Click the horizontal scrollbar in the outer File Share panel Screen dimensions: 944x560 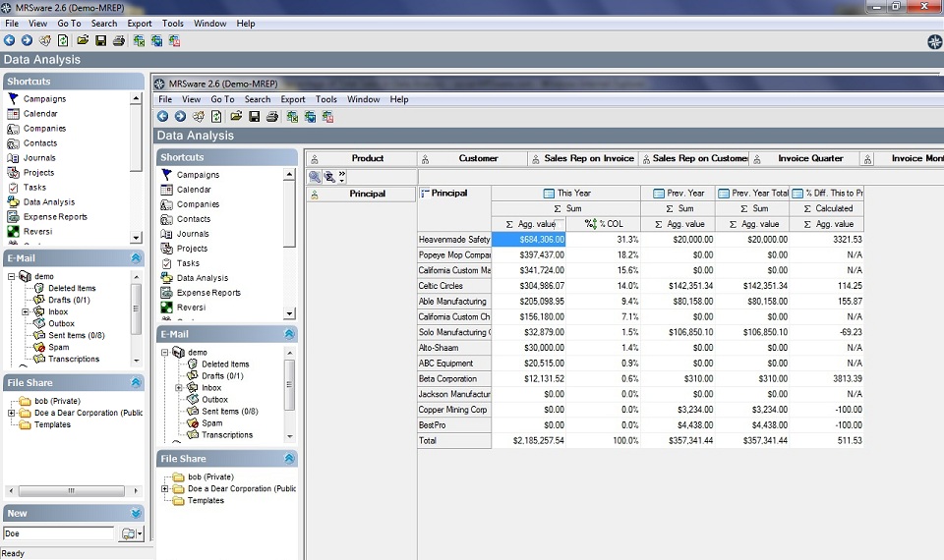coord(72,491)
